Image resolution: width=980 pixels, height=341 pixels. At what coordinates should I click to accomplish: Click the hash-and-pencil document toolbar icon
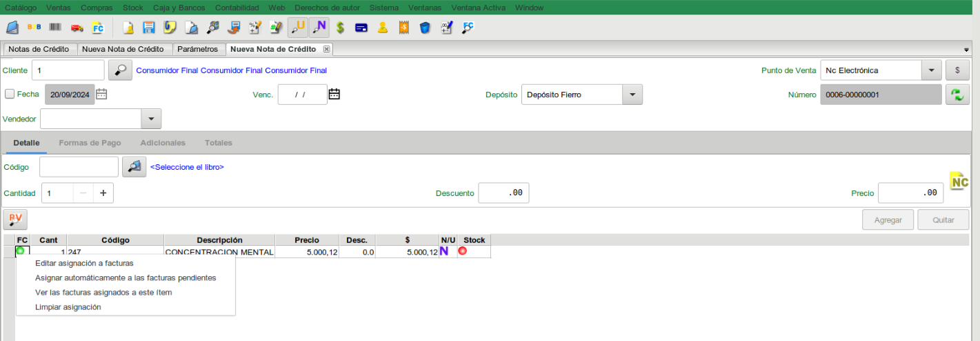click(x=277, y=28)
